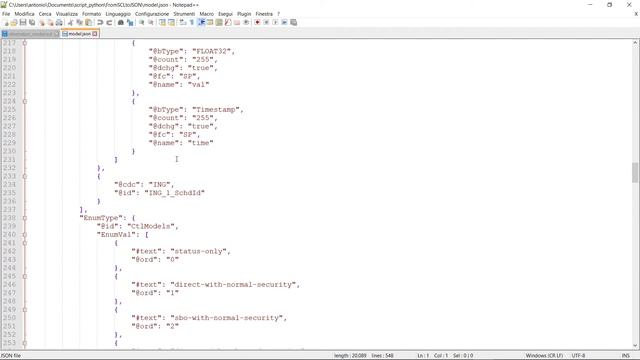
Task: Start macro recording with red dot
Action: [x=257, y=22]
